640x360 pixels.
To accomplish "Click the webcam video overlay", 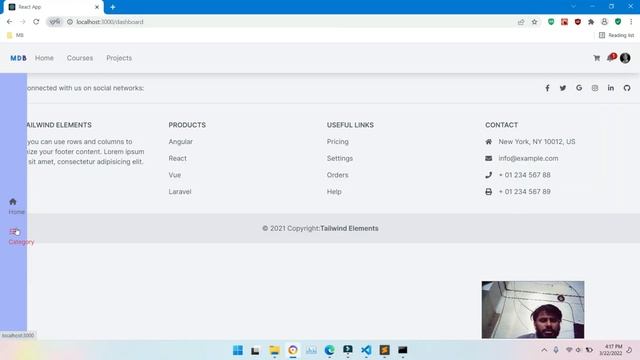I will tap(533, 309).
